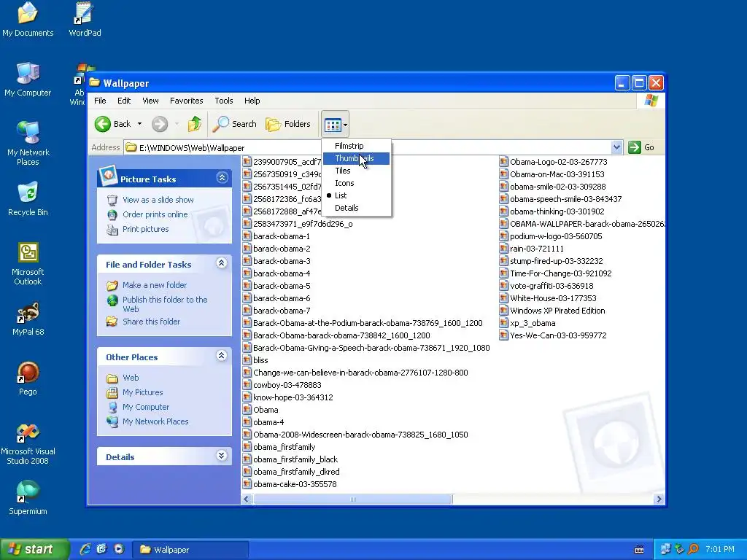The image size is (747, 560).
Task: Click the Forward arrow toolbar icon
Action: pos(160,124)
